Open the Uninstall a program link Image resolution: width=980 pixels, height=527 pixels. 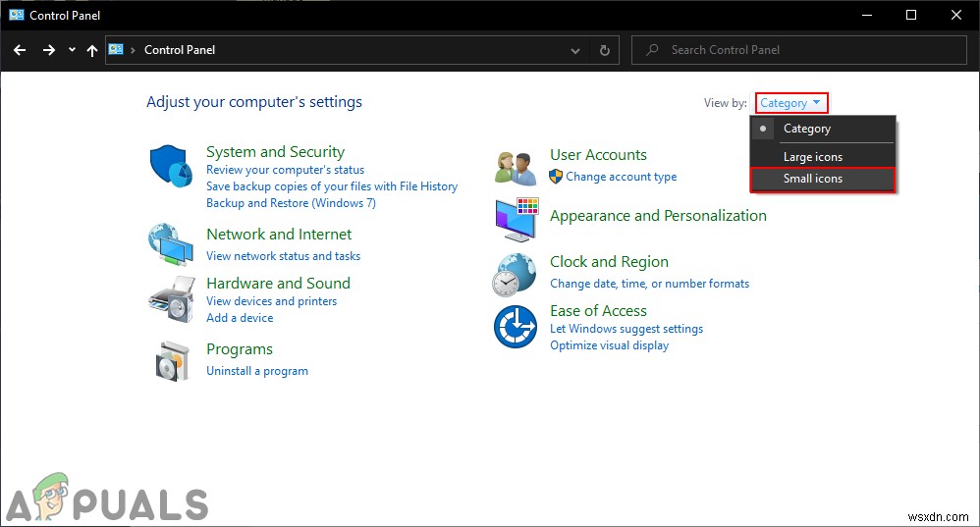pos(257,371)
